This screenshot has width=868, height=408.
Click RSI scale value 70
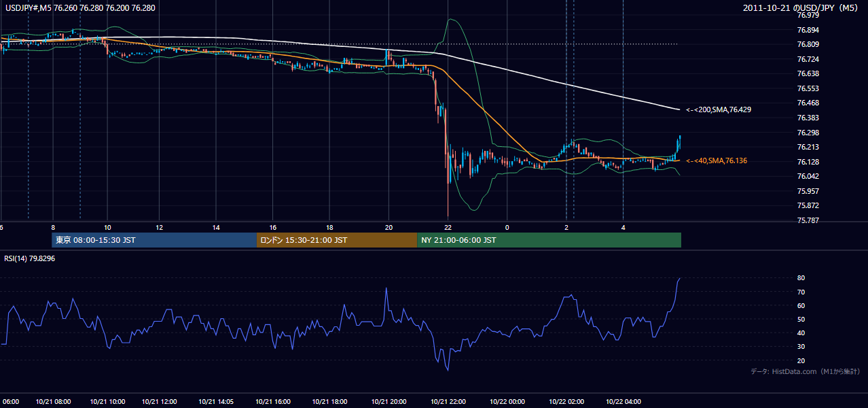coord(801,292)
